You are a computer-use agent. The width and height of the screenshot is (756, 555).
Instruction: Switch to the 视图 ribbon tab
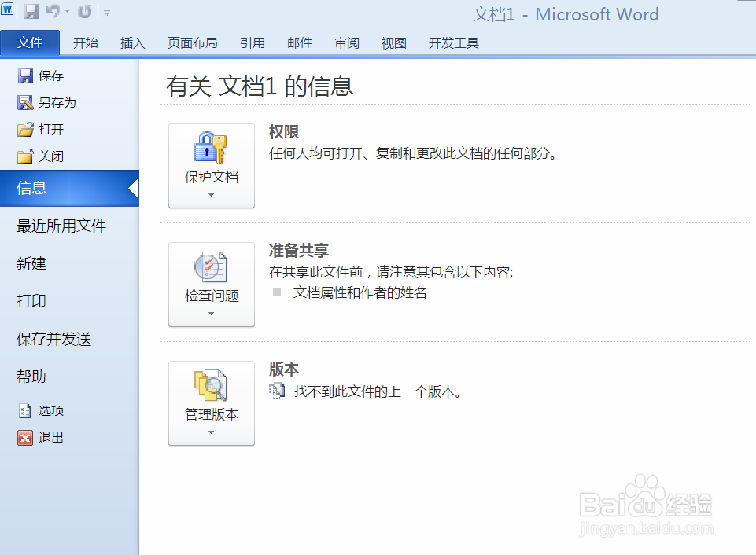(394, 43)
